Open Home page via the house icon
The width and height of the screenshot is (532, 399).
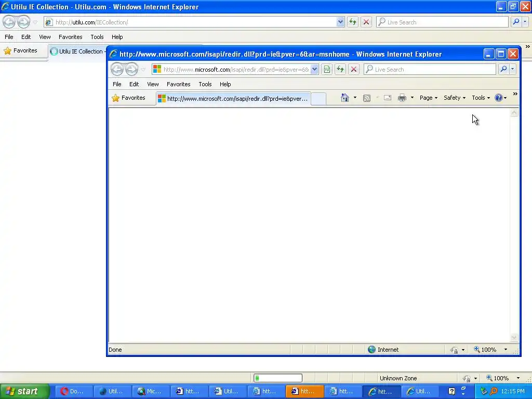[x=345, y=98]
